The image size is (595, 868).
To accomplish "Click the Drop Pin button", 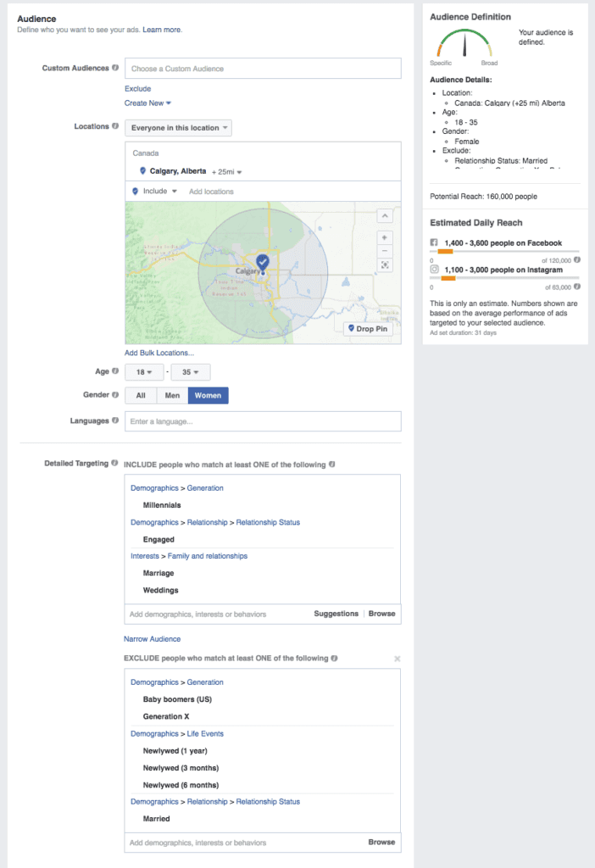I will [368, 329].
